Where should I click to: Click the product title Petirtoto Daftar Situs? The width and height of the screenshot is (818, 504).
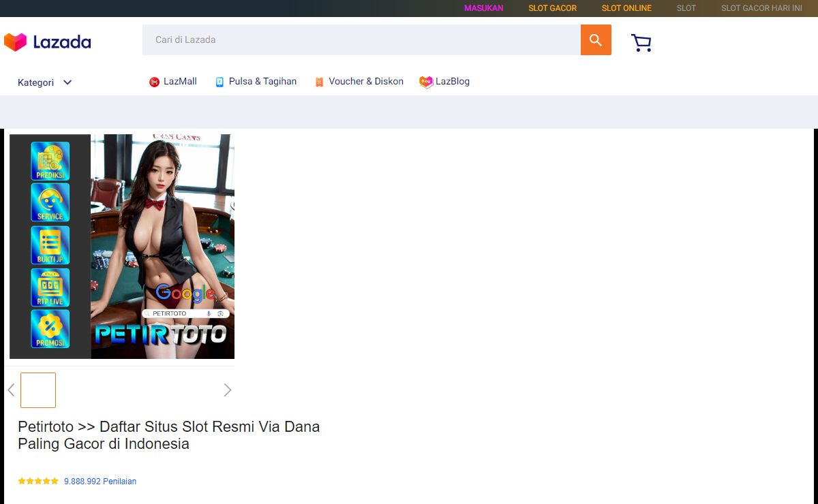click(168, 435)
